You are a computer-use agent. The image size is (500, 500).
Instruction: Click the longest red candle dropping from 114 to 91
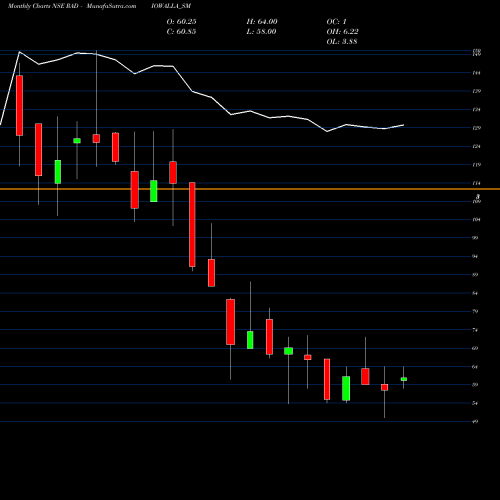point(192,224)
